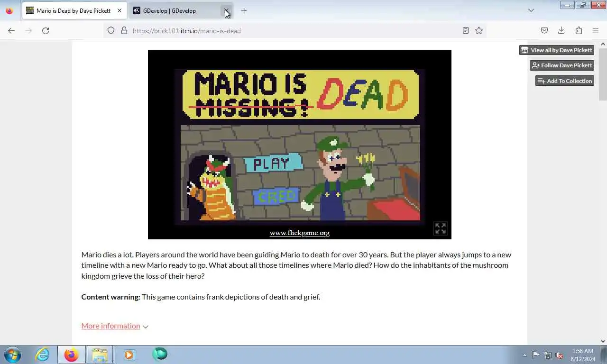Screen dimensions: 607x364
Task: Click the page scrollbar down arrow
Action: pos(603,341)
